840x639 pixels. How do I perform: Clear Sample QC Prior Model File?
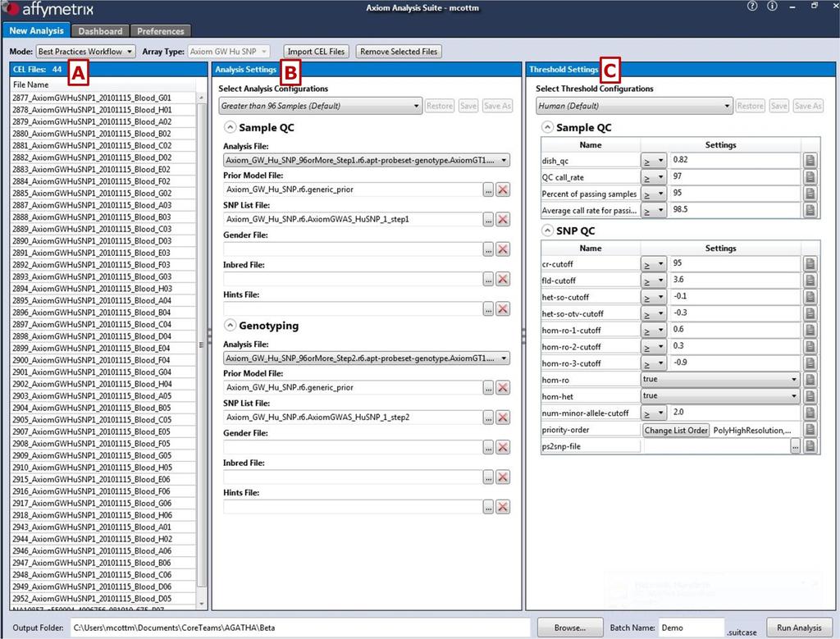(503, 189)
